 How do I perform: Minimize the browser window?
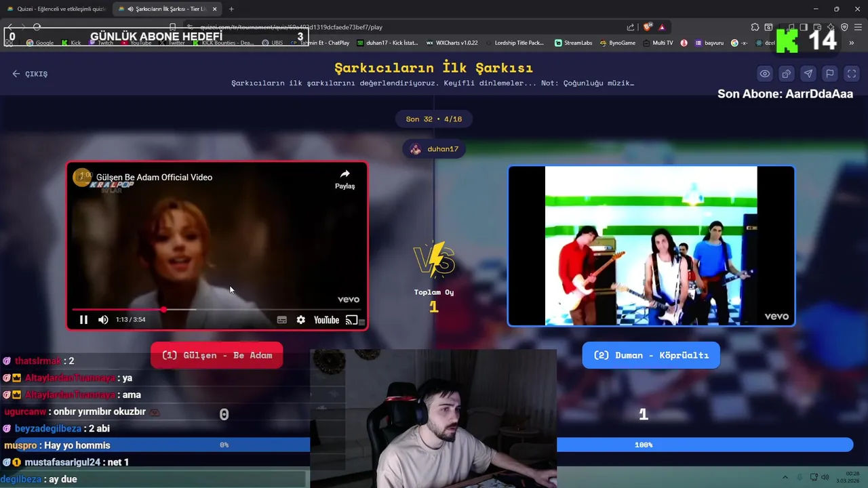point(816,9)
